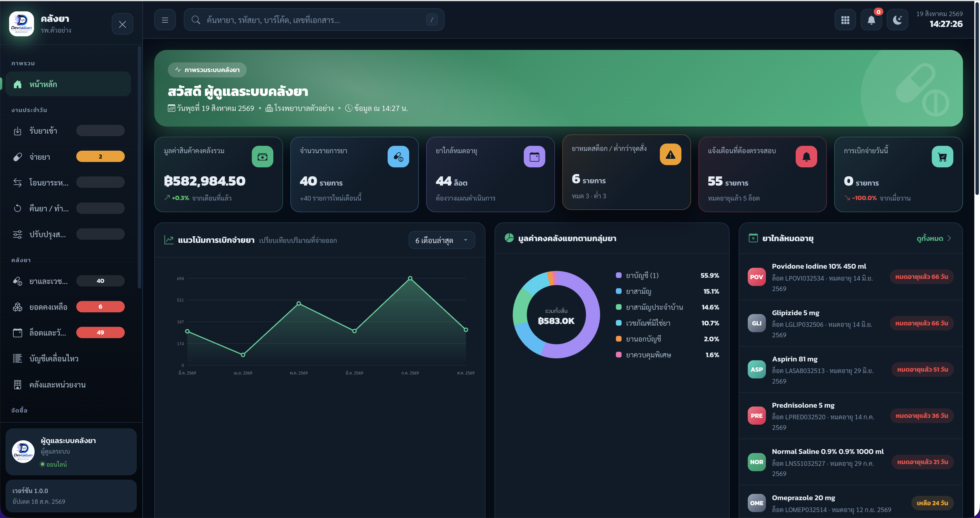This screenshot has width=980, height=518.
Task: Go to หน้าหลัก home menu item
Action: (x=68, y=84)
